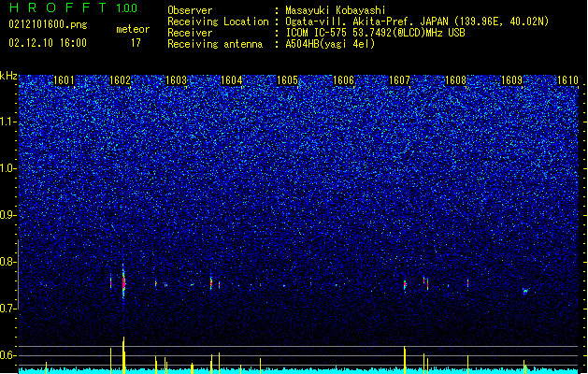Click the 0.8 kHz axis label
The width and height of the screenshot is (588, 374).
tap(8, 262)
